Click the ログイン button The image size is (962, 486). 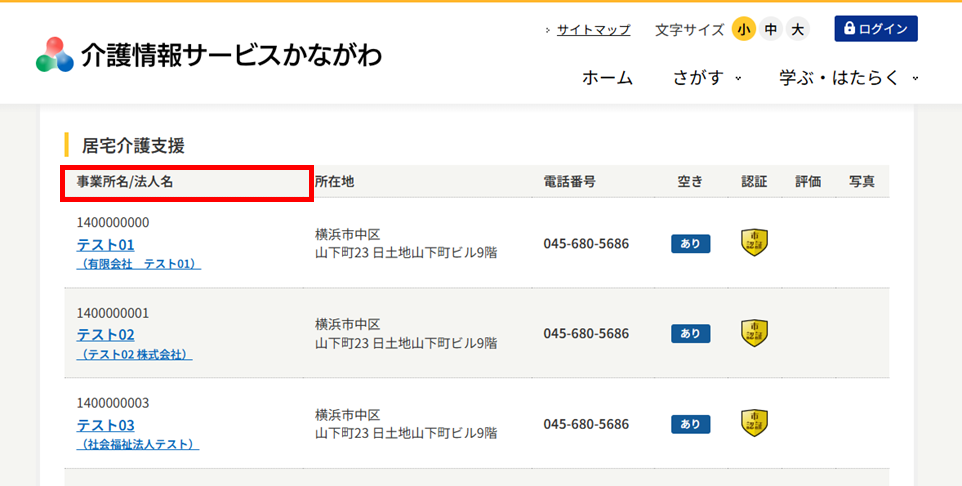pyautogui.click(x=875, y=29)
